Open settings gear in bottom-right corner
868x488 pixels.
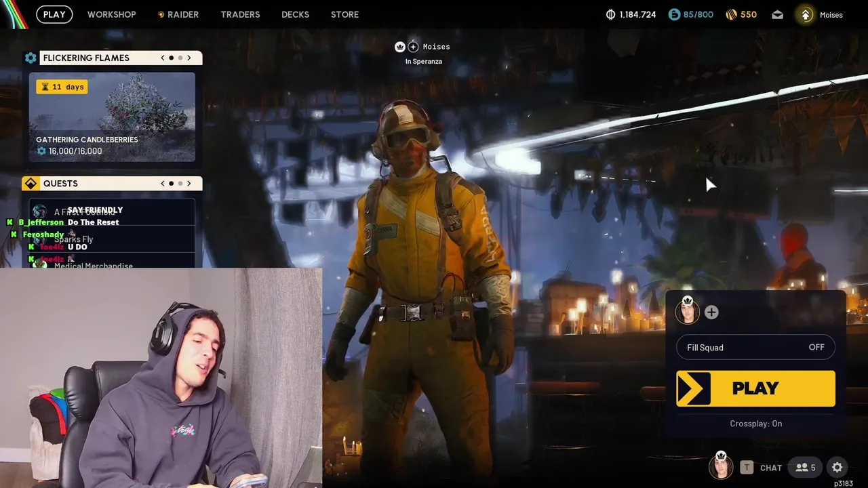(837, 467)
